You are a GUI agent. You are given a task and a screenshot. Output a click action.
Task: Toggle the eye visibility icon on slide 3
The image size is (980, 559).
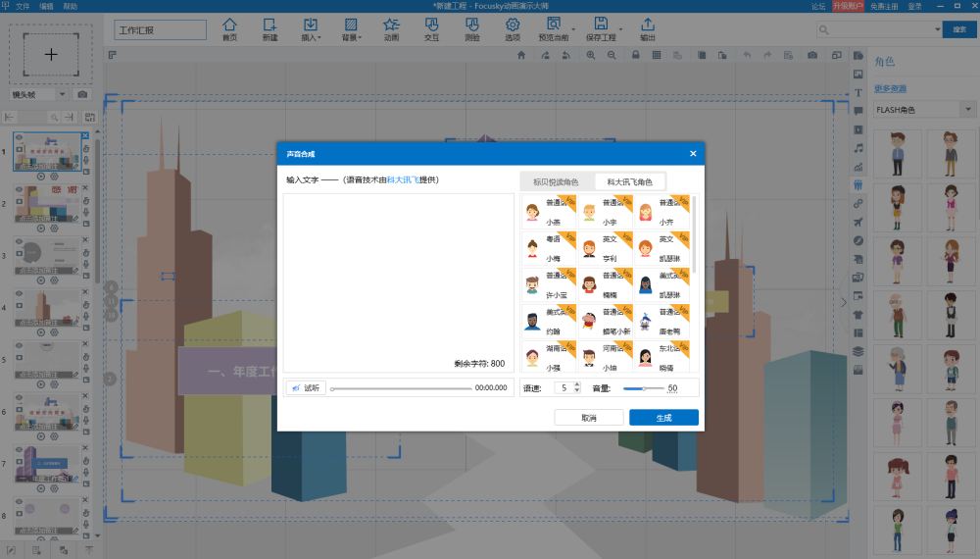[20, 241]
